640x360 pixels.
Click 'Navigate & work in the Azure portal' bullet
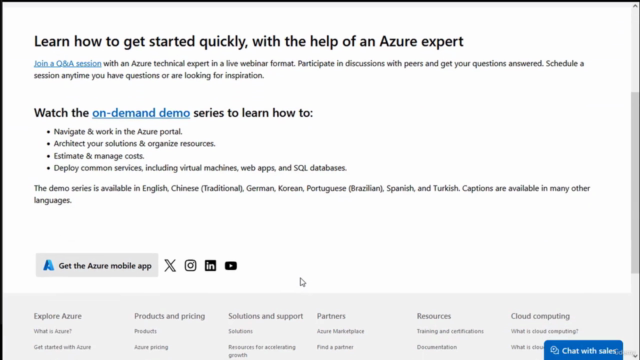pos(118,131)
